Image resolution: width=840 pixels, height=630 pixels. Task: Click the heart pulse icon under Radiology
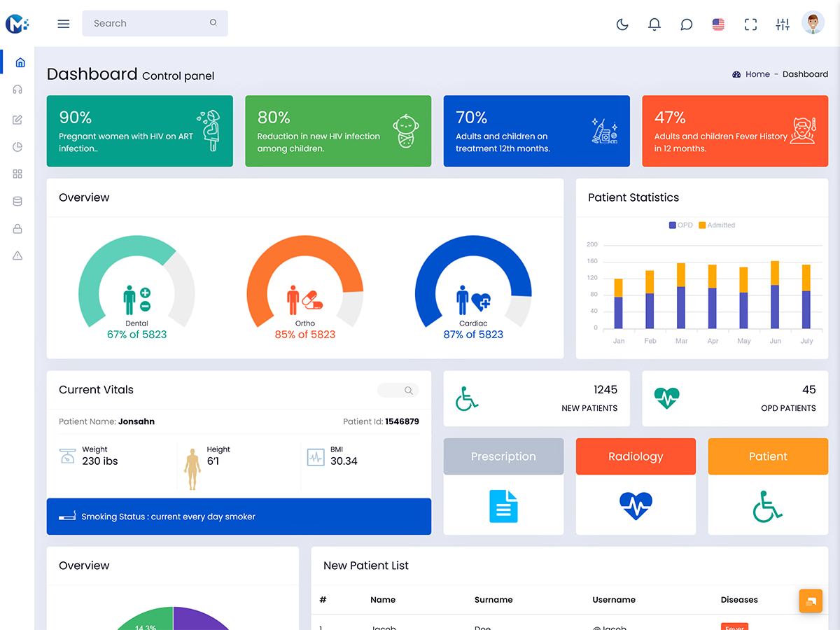(636, 506)
